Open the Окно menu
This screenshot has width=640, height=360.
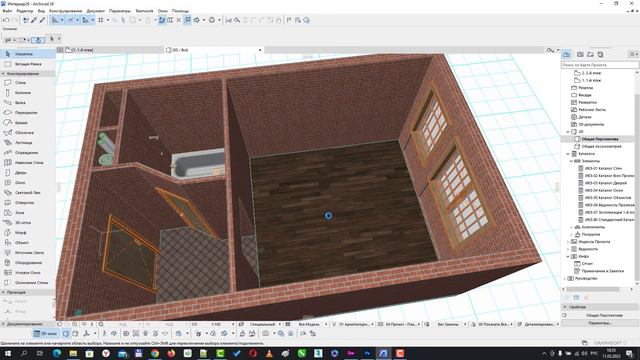[162, 11]
